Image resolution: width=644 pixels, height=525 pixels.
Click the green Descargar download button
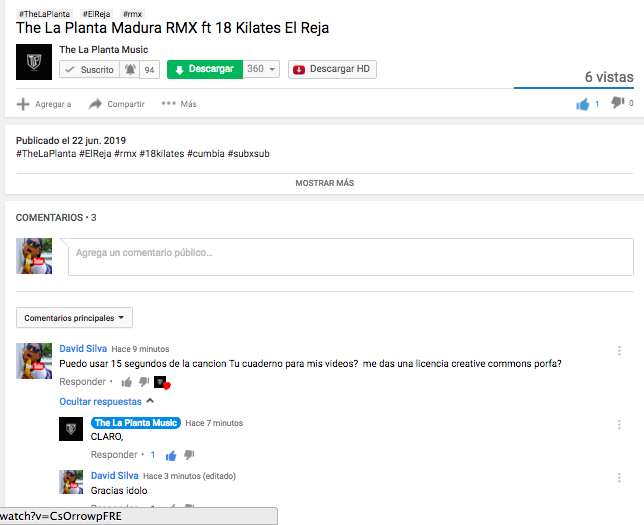click(x=205, y=69)
